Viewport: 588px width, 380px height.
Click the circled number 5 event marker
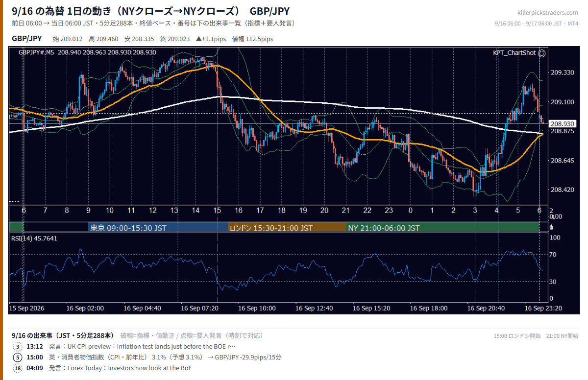pyautogui.click(x=18, y=357)
